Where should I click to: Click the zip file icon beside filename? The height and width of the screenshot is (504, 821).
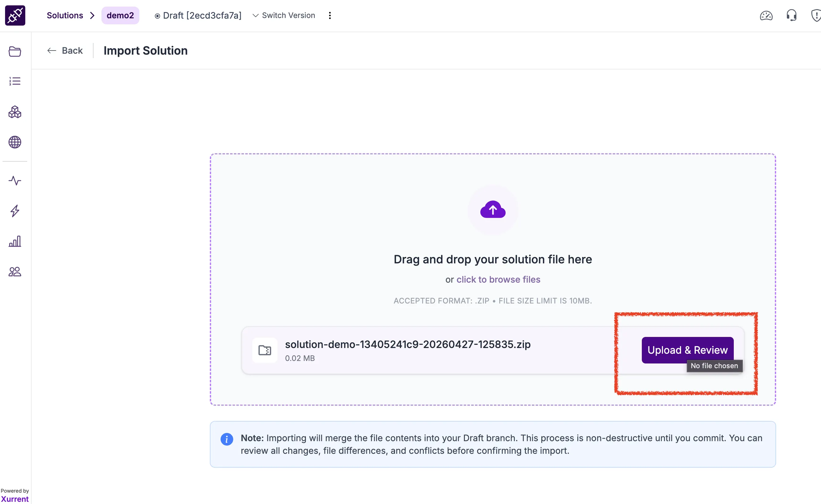[265, 350]
